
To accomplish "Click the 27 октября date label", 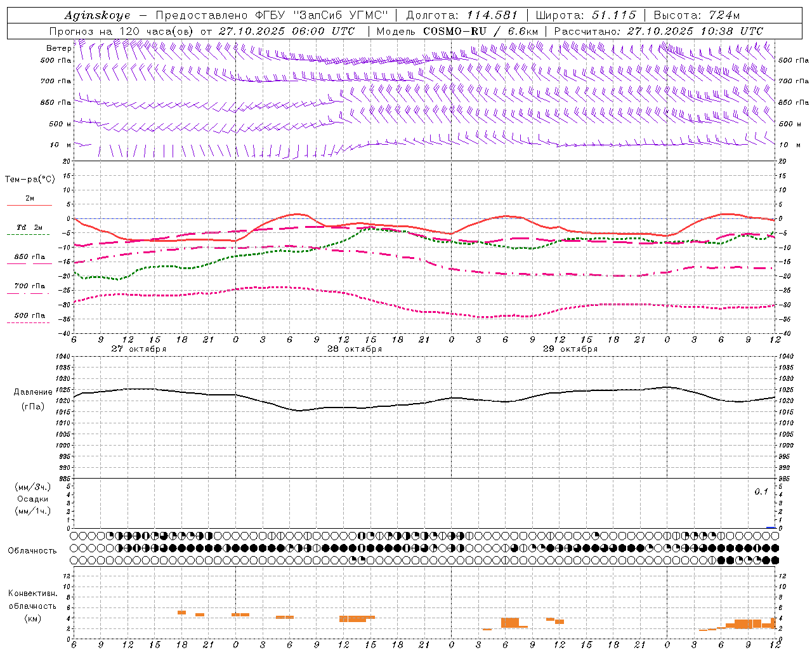I will point(139,349).
